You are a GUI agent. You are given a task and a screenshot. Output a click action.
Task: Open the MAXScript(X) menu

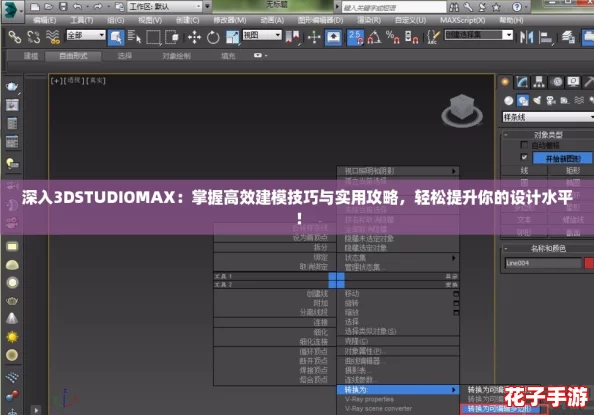click(463, 20)
